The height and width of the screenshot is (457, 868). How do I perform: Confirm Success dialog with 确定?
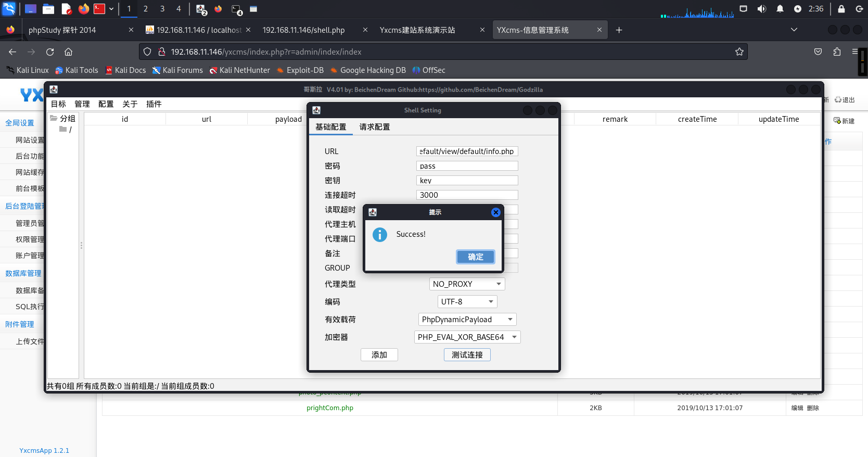[x=476, y=257]
